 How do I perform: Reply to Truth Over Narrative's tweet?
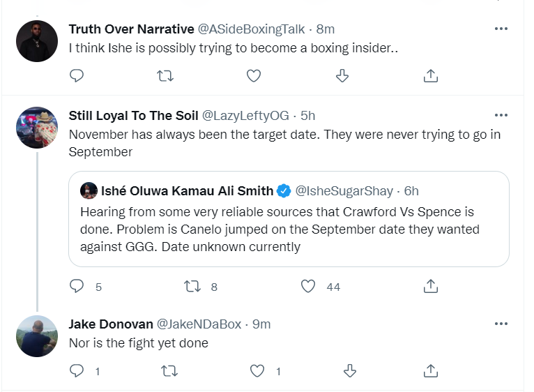tap(77, 75)
